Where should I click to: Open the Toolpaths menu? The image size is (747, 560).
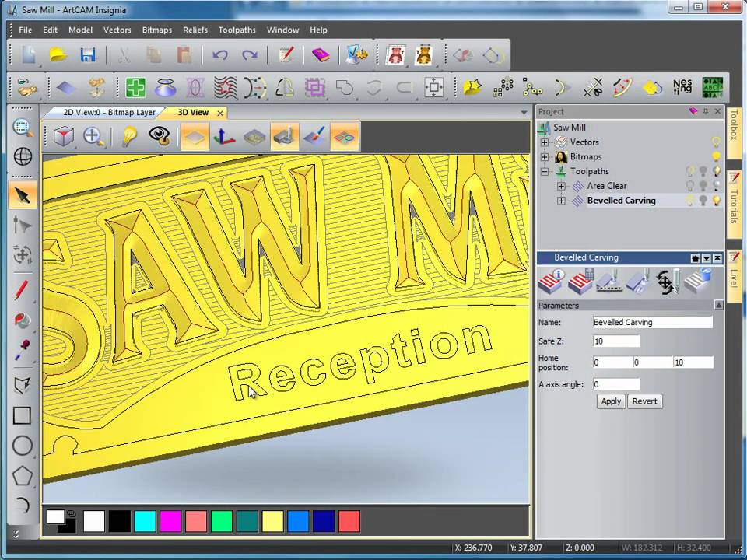pyautogui.click(x=237, y=30)
